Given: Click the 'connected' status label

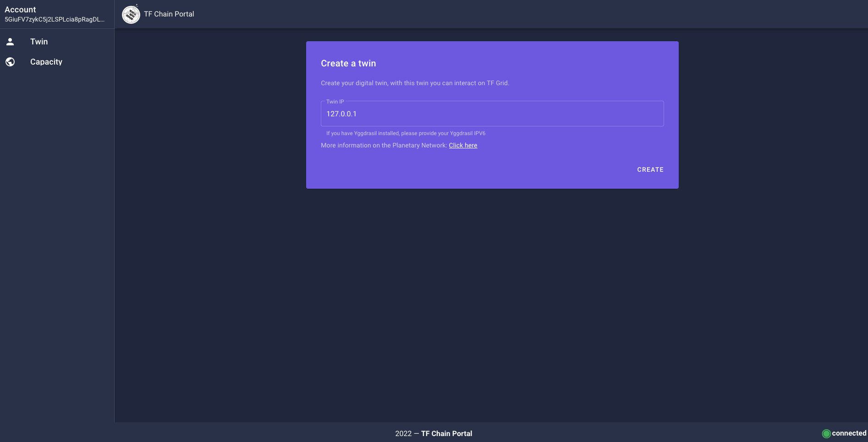Looking at the screenshot, I should point(849,433).
